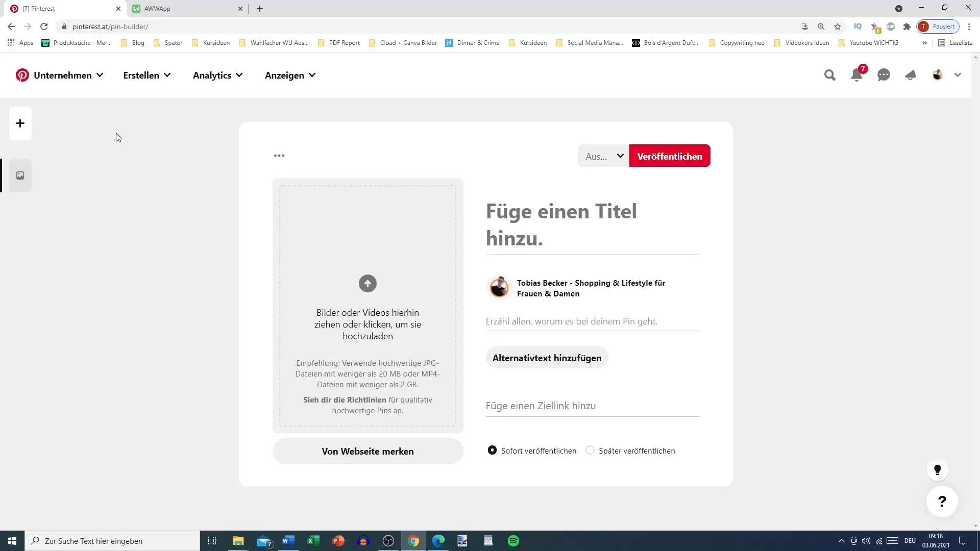The image size is (980, 551).
Task: Click the image panel icon on left sidebar
Action: 20,175
